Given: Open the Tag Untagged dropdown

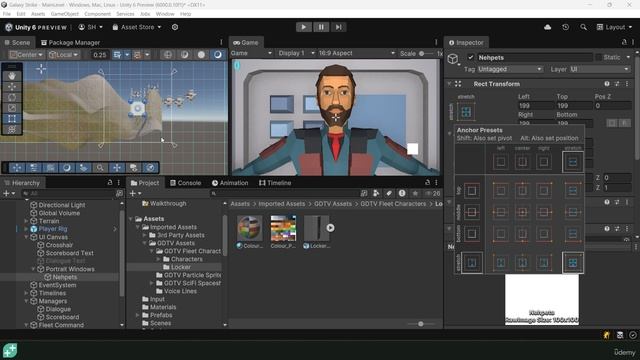Looking at the screenshot, I should (509, 69).
